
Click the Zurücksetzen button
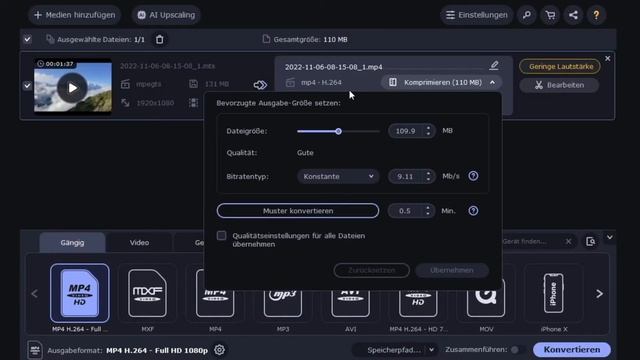[371, 270]
